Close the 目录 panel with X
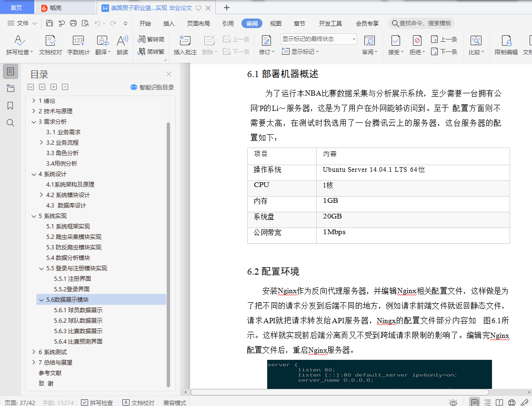Viewport: 532px width, 406px height. tap(169, 74)
